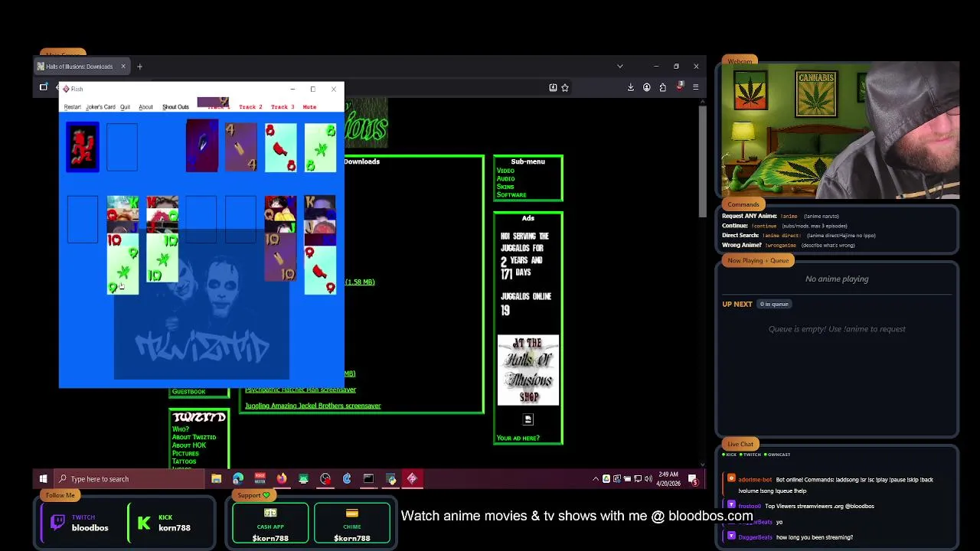Open the Shout Outs menu item
980x551 pixels.
(x=175, y=107)
